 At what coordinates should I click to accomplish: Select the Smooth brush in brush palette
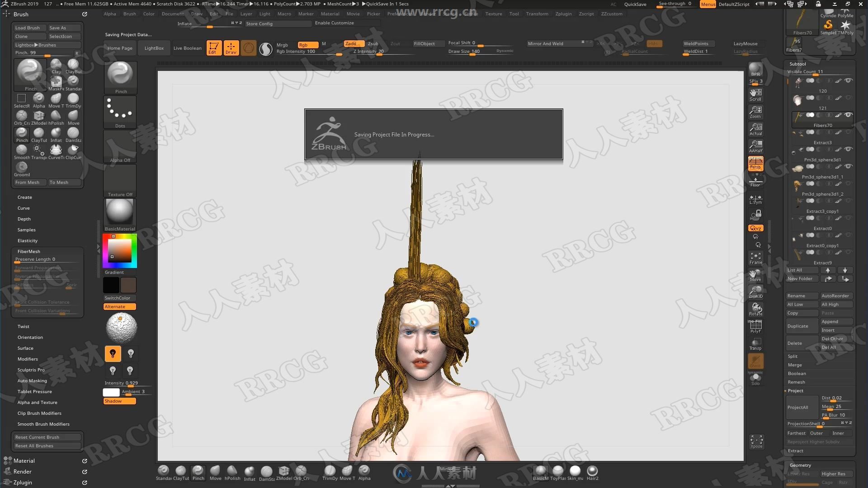22,152
